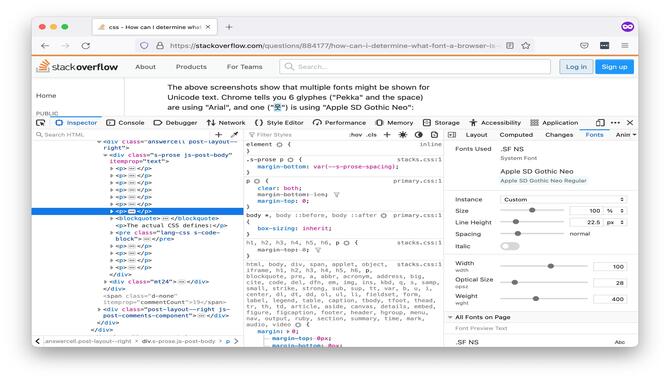Open the For Teams link

(244, 67)
